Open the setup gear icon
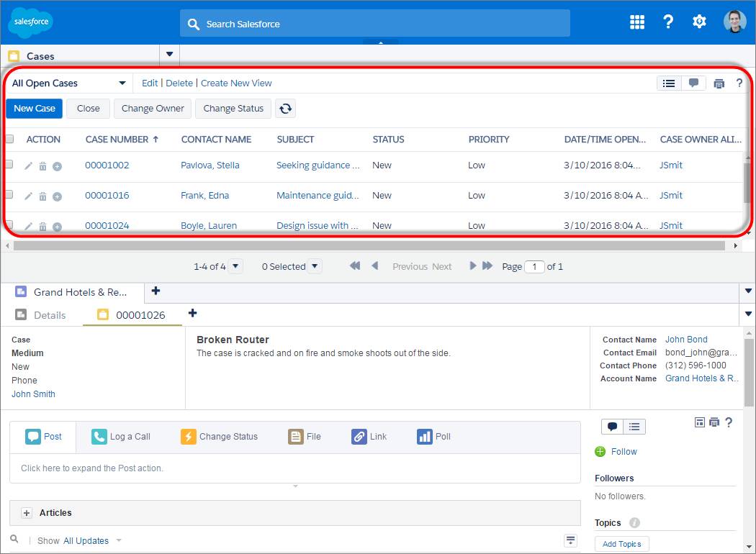The width and height of the screenshot is (756, 554). (x=699, y=22)
